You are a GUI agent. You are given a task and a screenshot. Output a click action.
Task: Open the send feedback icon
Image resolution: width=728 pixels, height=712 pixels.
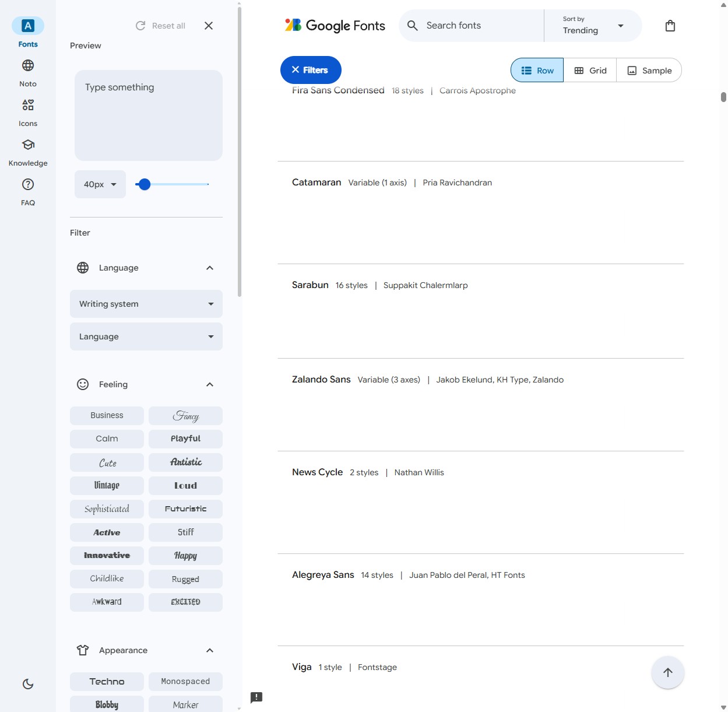pyautogui.click(x=256, y=697)
